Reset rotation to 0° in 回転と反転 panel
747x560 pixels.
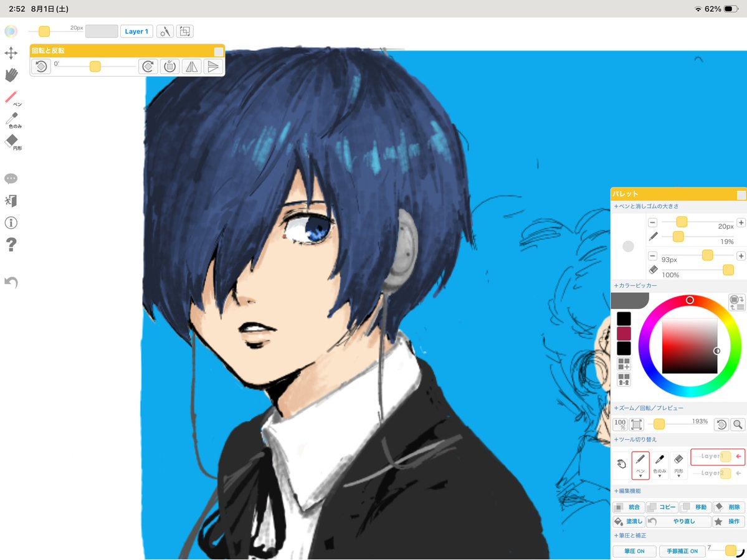pos(169,66)
